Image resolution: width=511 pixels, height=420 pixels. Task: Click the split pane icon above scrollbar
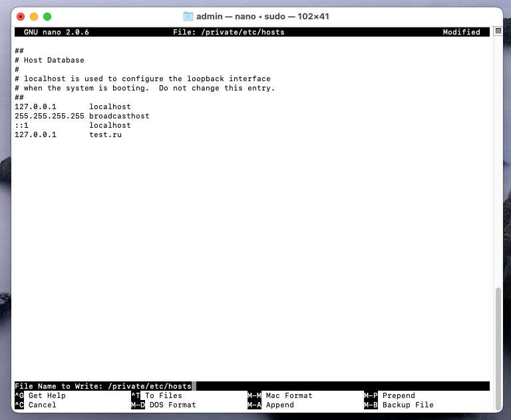click(x=498, y=31)
